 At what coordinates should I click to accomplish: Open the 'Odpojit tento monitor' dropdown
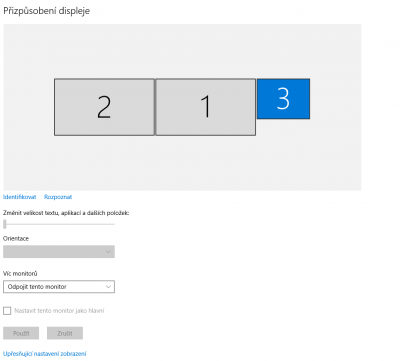(x=59, y=287)
